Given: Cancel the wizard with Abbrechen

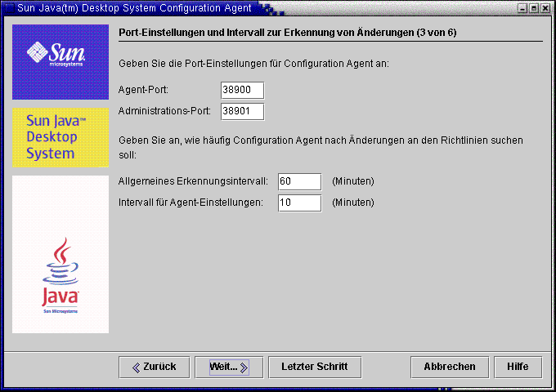Looking at the screenshot, I should [450, 367].
